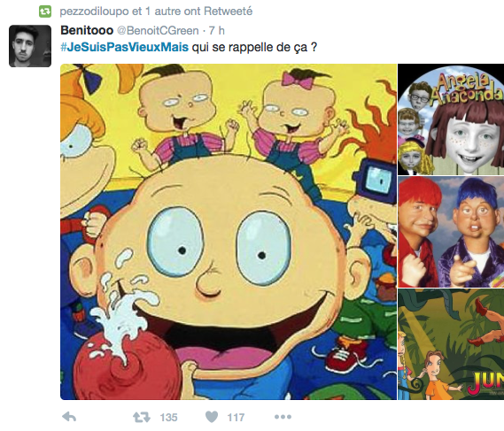504x431 pixels.
Task: Open Benitooo's profile avatar picture
Action: click(x=30, y=46)
